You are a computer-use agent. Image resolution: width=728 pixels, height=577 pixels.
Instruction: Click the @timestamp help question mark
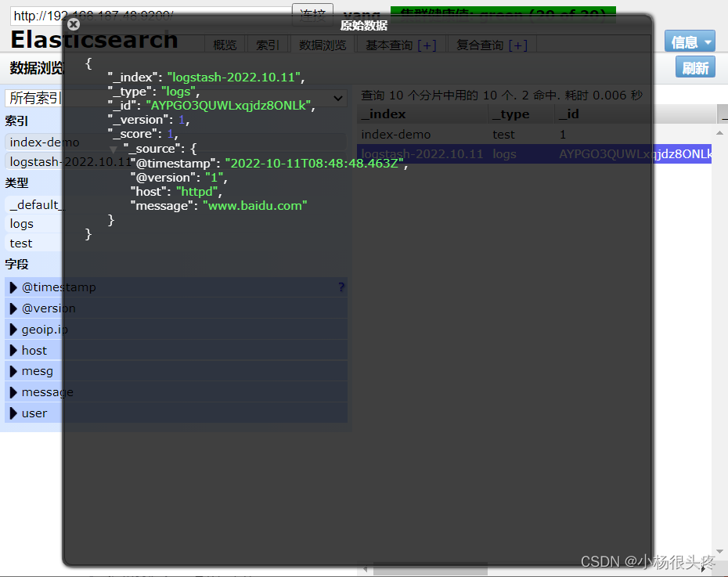coord(341,287)
